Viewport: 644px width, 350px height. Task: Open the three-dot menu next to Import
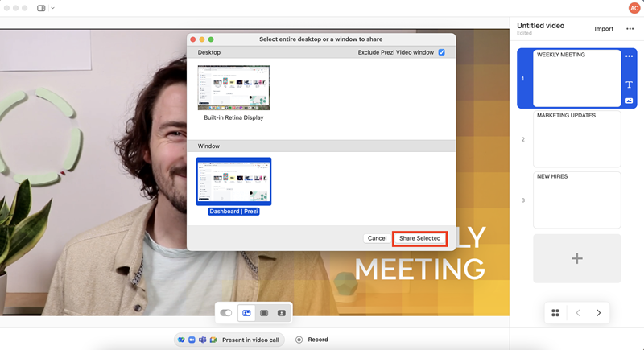click(630, 29)
